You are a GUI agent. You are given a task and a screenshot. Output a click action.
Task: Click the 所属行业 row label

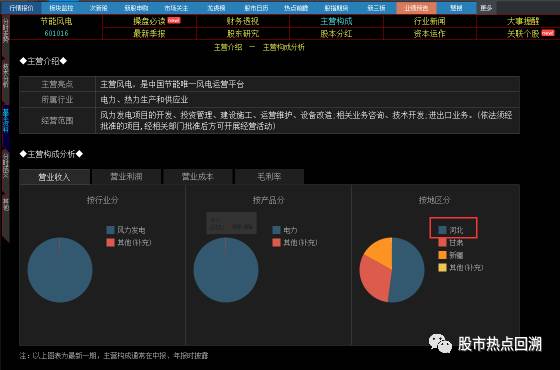pos(57,100)
